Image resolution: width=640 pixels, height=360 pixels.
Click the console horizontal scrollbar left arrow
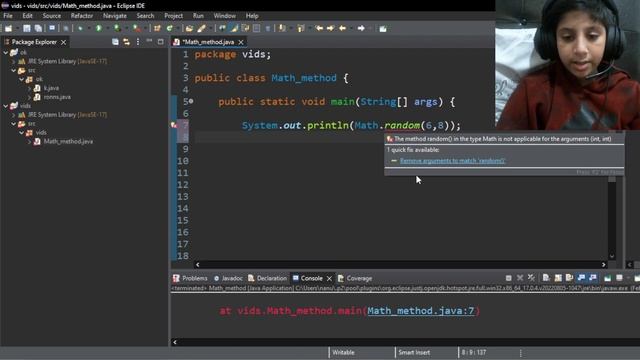click(x=175, y=342)
